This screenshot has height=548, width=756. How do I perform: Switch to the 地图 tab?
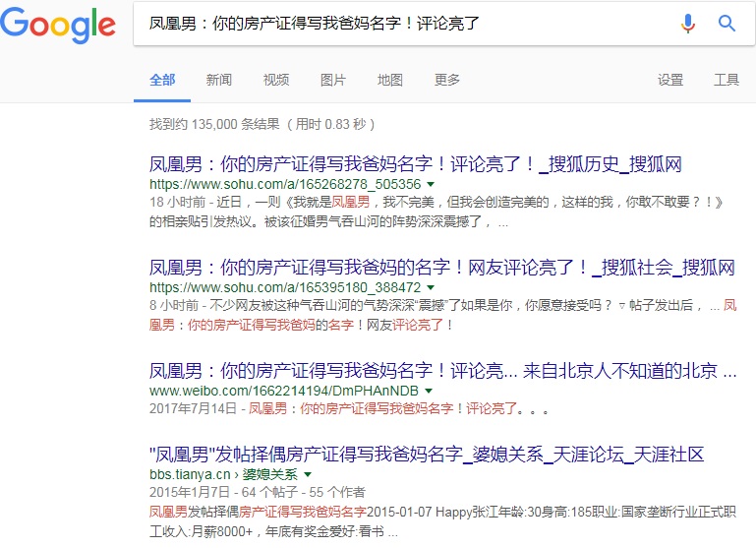(x=389, y=80)
